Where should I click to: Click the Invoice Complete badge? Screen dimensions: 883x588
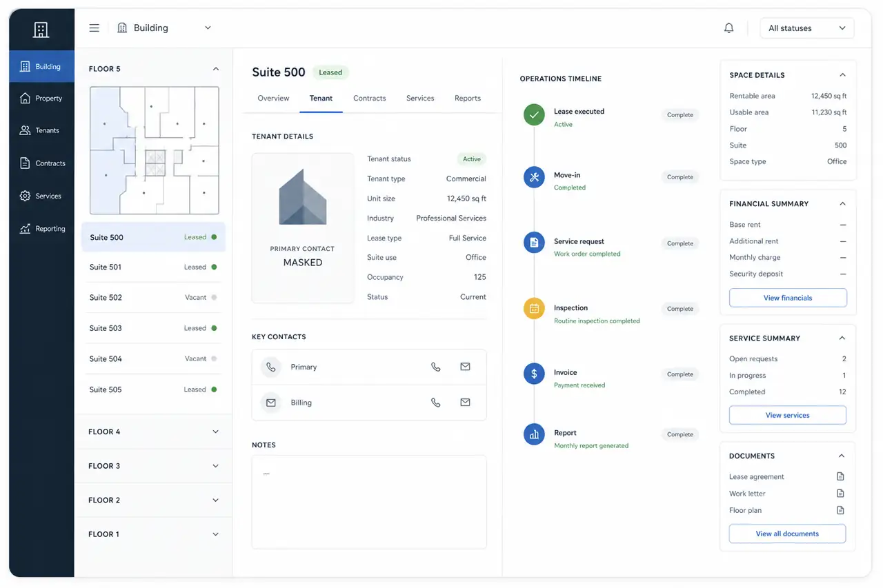click(680, 374)
